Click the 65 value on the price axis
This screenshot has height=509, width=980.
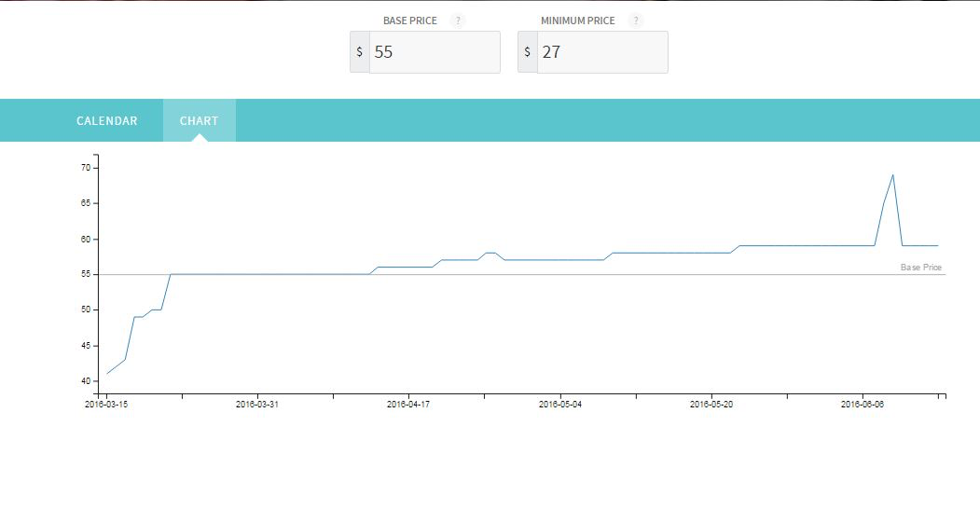point(86,203)
